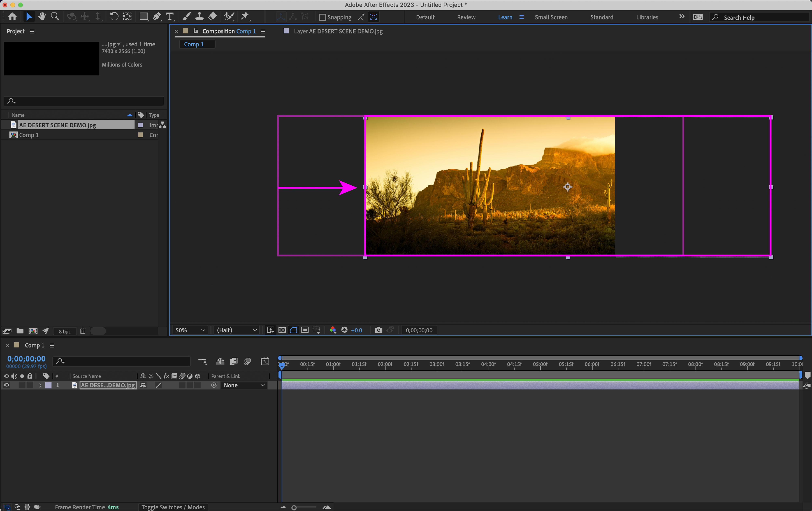812x511 pixels.
Task: Click the delete trash icon in Project panel
Action: [x=83, y=331]
